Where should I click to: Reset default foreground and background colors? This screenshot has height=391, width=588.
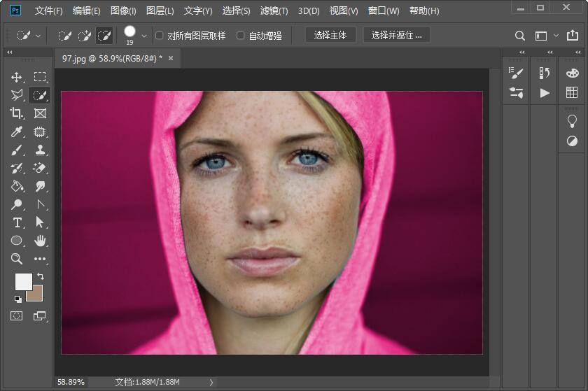tap(18, 299)
